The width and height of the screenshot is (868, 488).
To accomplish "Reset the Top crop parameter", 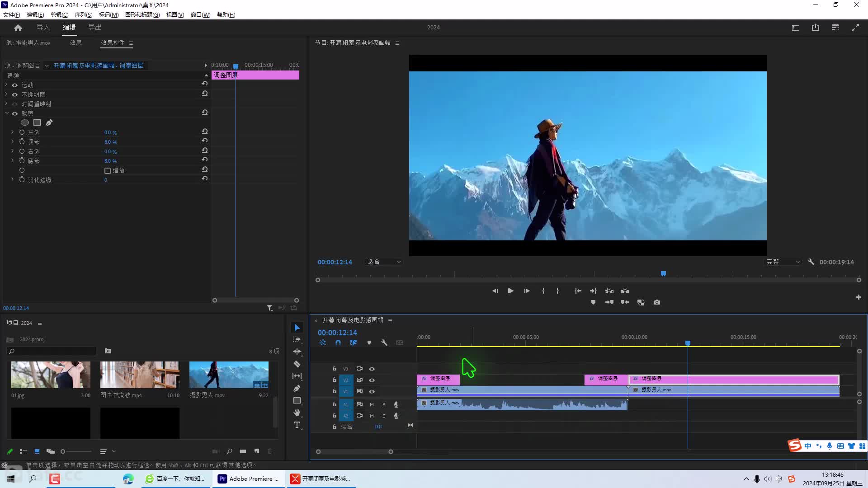I will (204, 141).
